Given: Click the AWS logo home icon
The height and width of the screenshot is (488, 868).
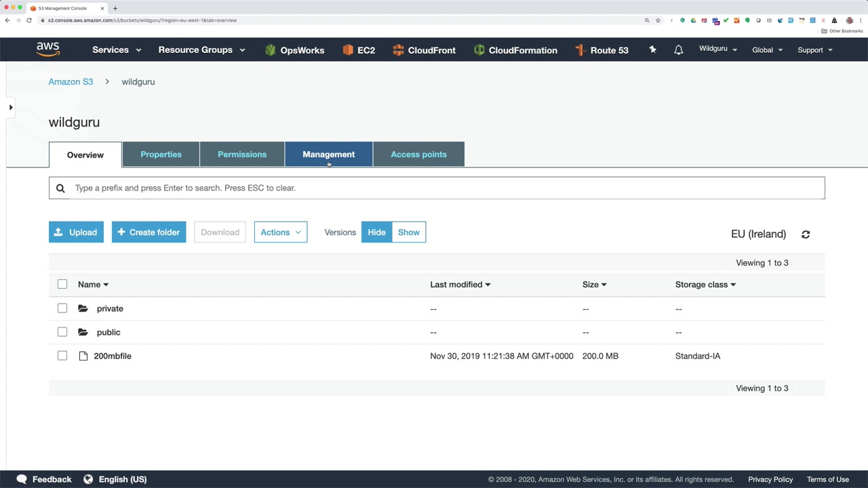Looking at the screenshot, I should (48, 49).
